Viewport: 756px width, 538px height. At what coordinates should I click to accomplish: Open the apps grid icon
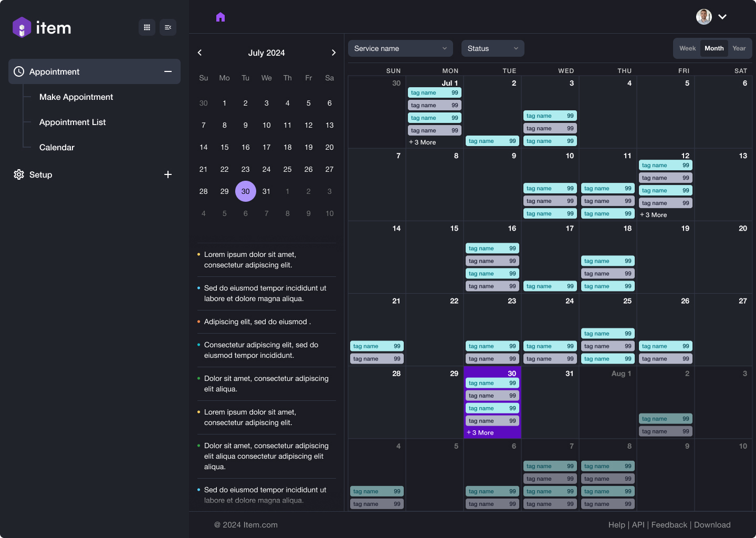[147, 27]
